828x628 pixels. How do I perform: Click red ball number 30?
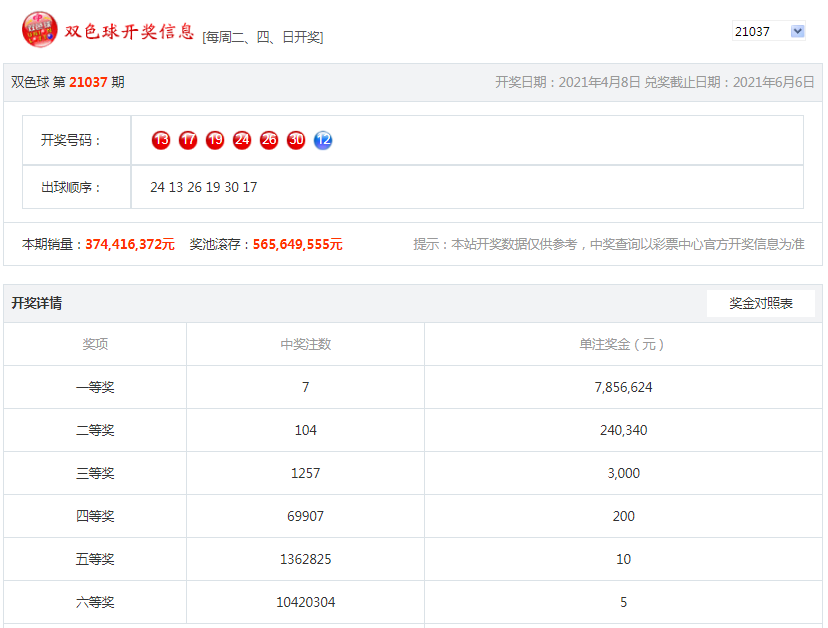pos(296,140)
